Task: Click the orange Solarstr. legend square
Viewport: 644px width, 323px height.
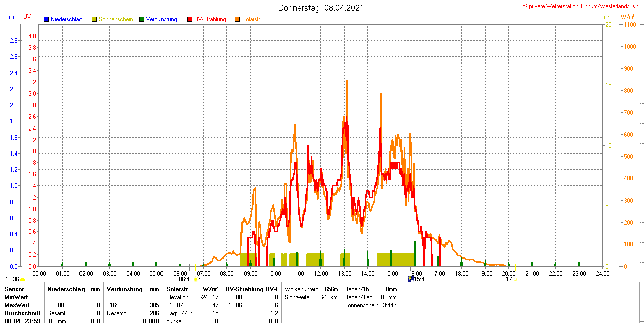Action: pos(237,19)
